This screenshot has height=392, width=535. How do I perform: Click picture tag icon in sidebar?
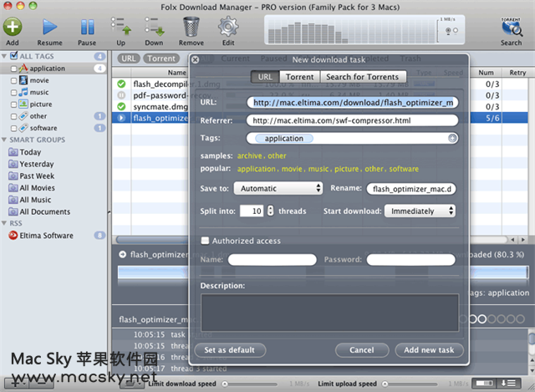23,104
